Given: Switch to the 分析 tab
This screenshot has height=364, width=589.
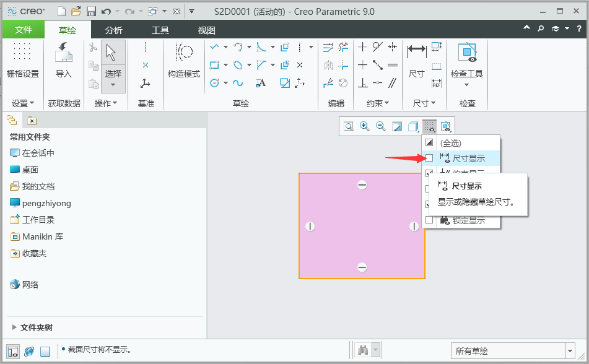Looking at the screenshot, I should pyautogui.click(x=114, y=30).
